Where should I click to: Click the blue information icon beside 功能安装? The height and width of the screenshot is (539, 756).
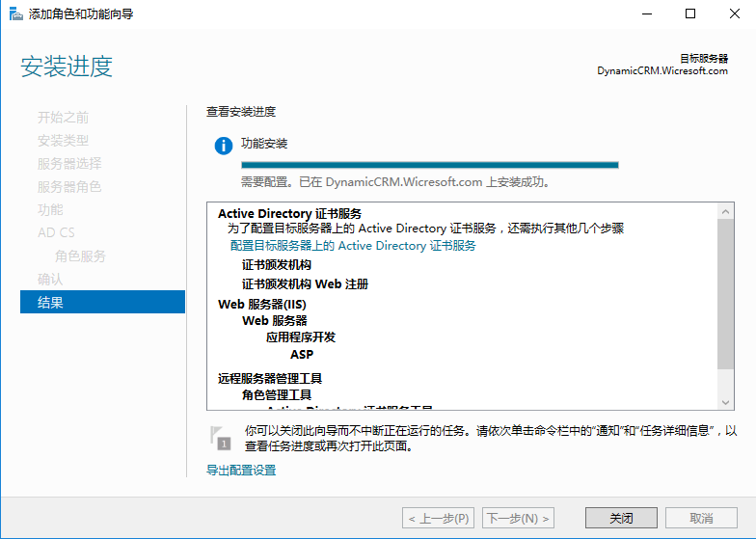224,146
